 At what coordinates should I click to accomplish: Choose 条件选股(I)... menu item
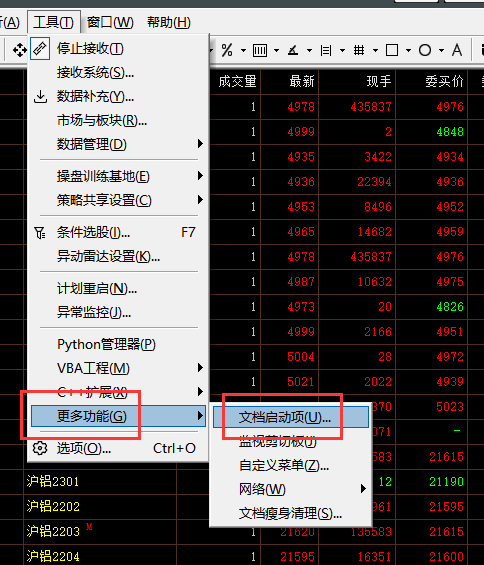coord(118,233)
